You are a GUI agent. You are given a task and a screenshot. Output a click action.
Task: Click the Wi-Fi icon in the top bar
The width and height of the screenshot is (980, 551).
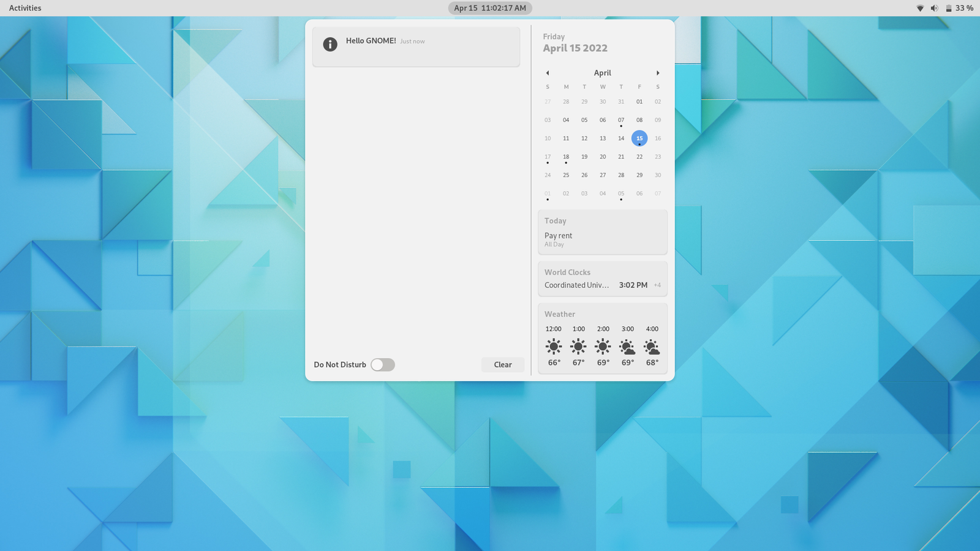(x=919, y=8)
